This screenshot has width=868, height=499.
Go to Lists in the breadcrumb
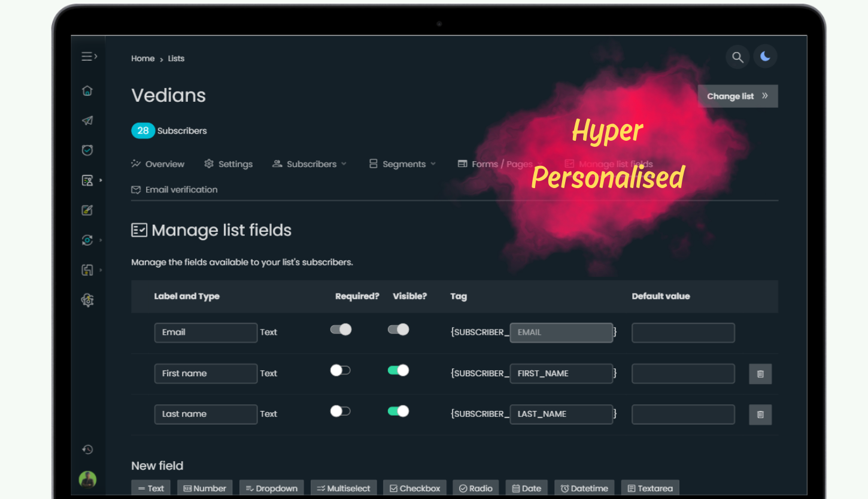click(176, 58)
